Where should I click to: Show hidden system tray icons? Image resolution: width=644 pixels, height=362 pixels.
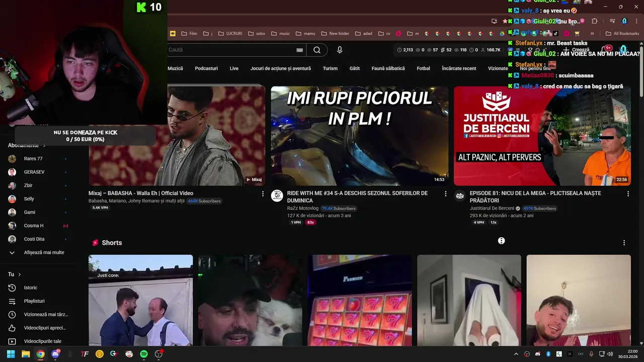click(x=516, y=354)
